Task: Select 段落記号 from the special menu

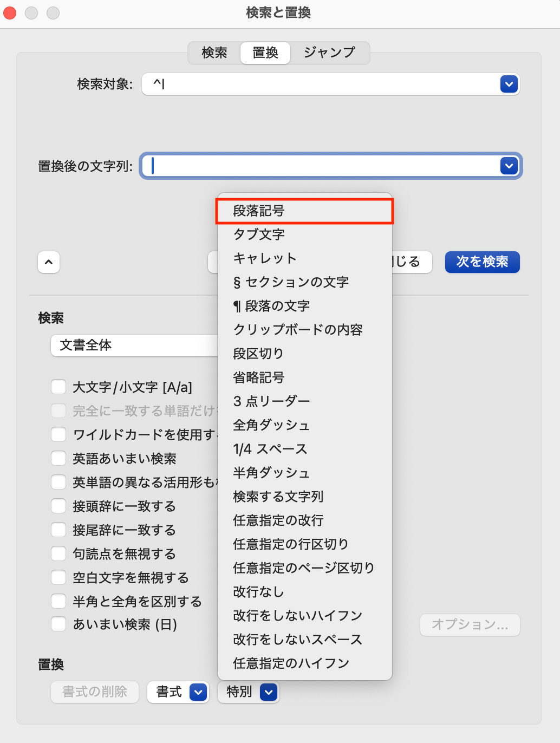Action: 304,211
